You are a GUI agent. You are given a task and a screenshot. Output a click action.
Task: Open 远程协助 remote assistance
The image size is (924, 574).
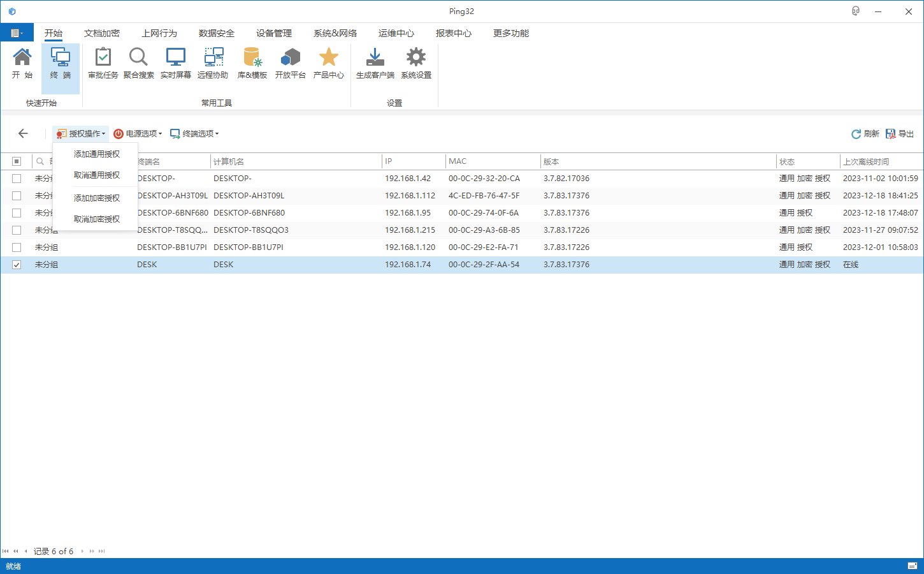pyautogui.click(x=213, y=57)
